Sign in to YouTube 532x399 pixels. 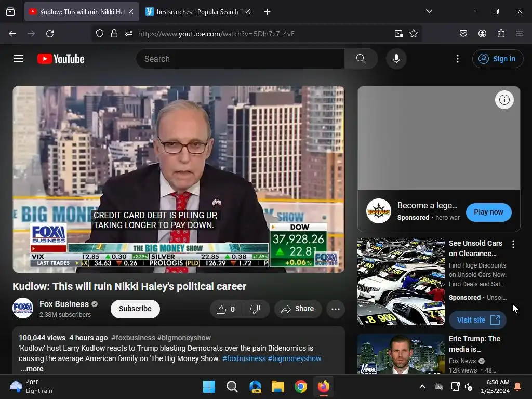498,59
